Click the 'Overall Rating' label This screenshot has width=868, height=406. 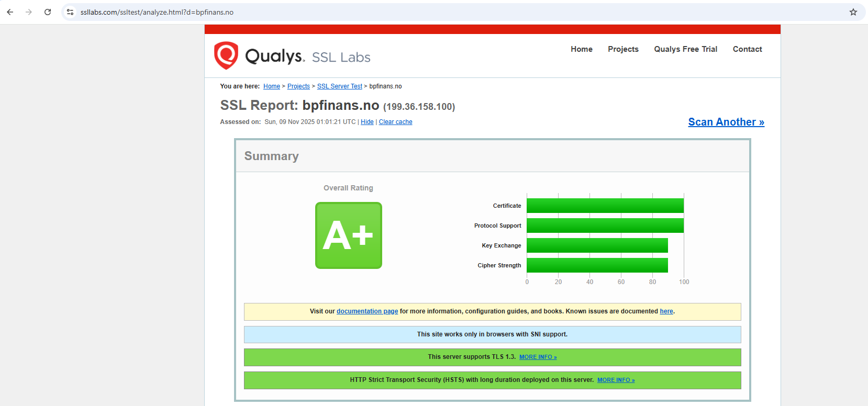(x=348, y=188)
